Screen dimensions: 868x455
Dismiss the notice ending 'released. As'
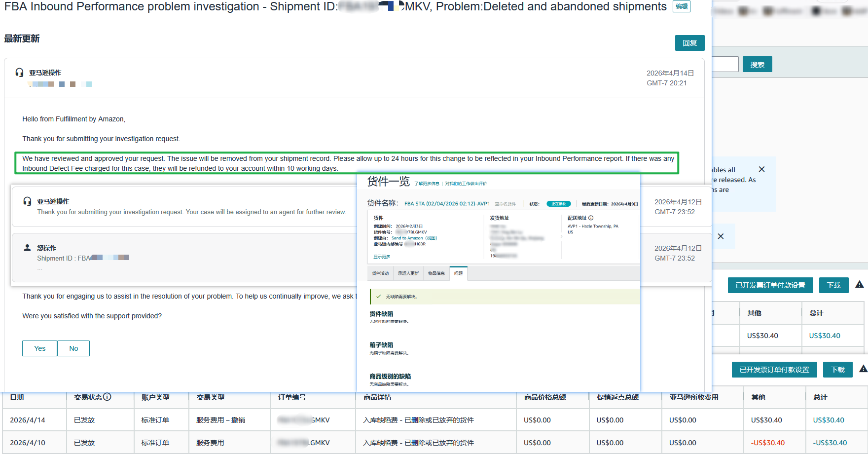point(761,169)
